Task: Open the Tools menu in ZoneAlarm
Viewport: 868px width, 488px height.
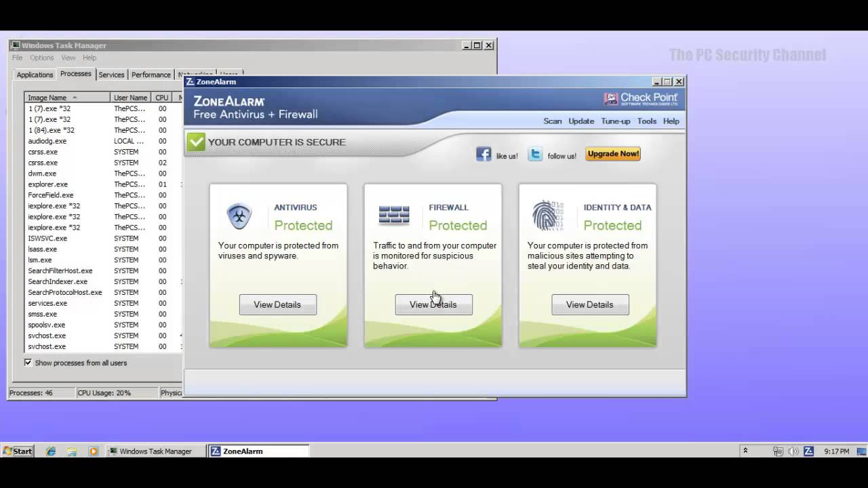Action: [x=647, y=121]
